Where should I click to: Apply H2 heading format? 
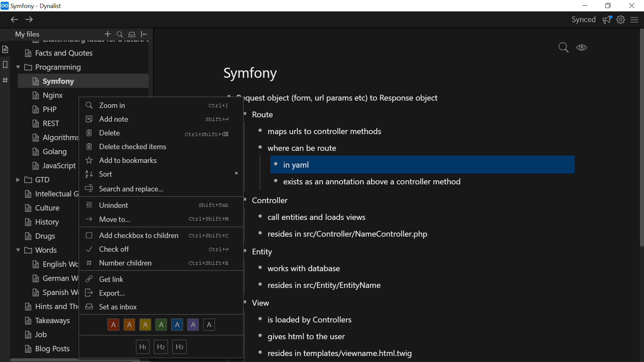[161, 347]
